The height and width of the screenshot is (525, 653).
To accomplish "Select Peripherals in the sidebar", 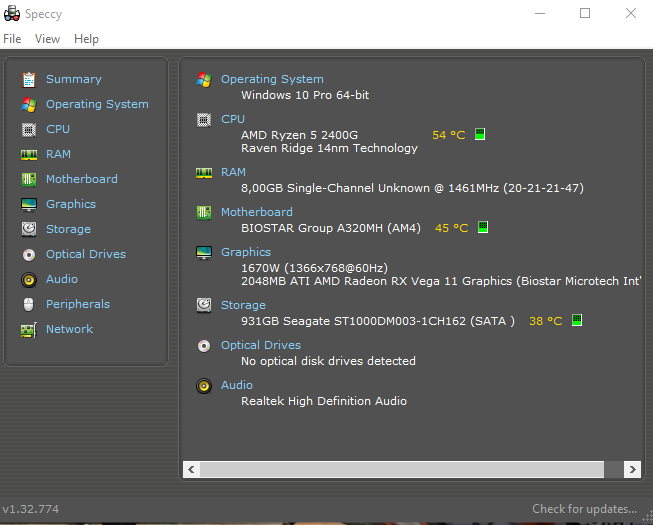I will (78, 304).
